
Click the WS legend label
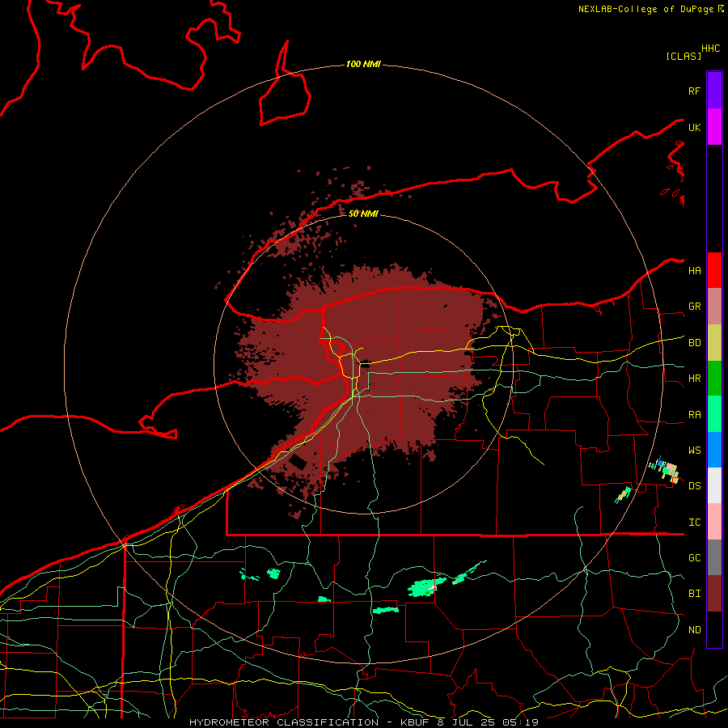click(x=694, y=451)
